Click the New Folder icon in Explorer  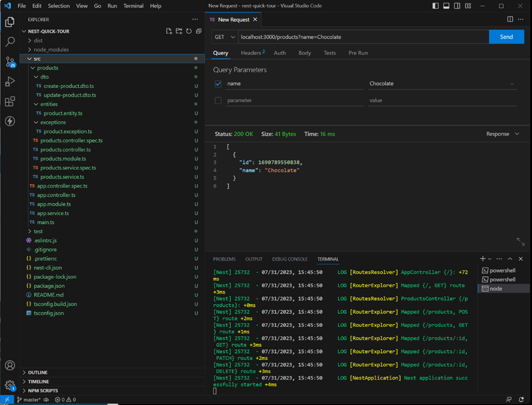click(179, 31)
